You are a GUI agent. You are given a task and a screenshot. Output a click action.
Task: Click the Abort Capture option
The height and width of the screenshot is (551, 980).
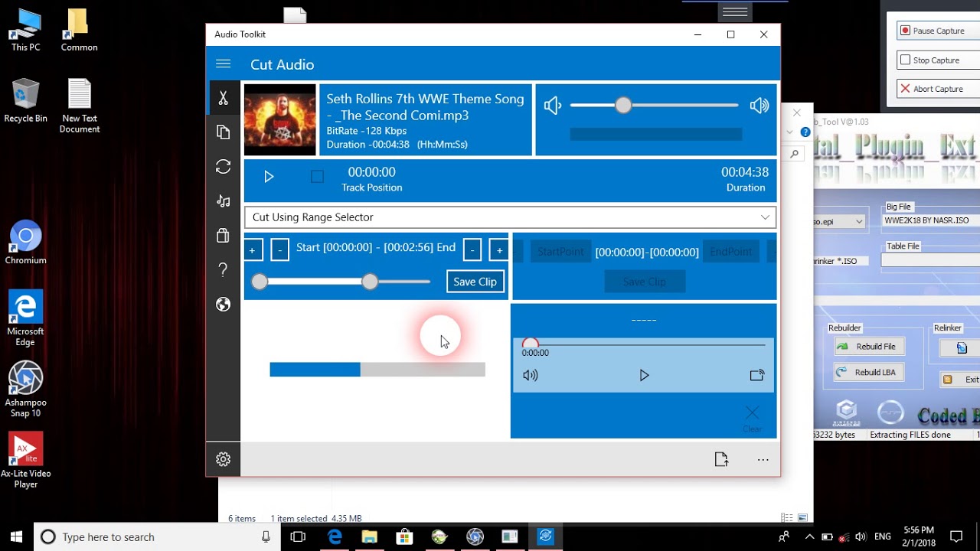click(937, 89)
